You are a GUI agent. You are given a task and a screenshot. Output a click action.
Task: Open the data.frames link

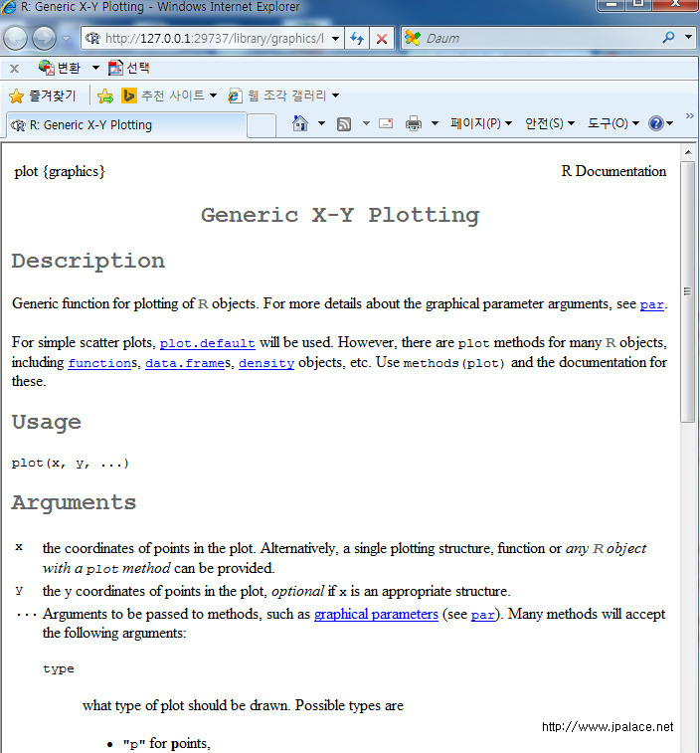pos(185,363)
